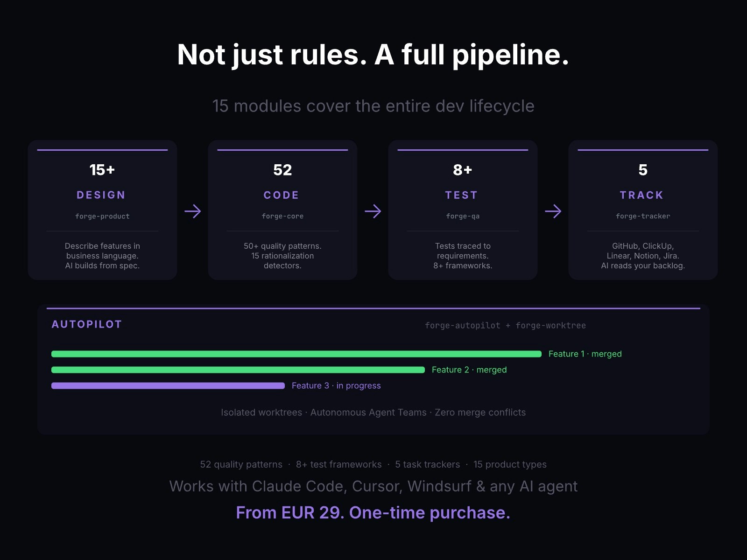Click the arrow between Code and Test cards
Viewport: 747px width, 560px height.
[373, 211]
